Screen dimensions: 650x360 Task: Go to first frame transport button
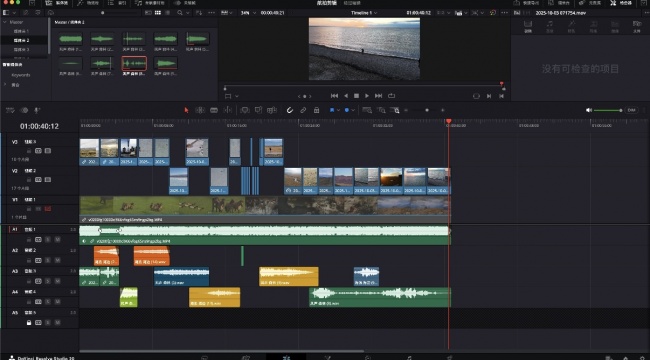click(x=334, y=96)
